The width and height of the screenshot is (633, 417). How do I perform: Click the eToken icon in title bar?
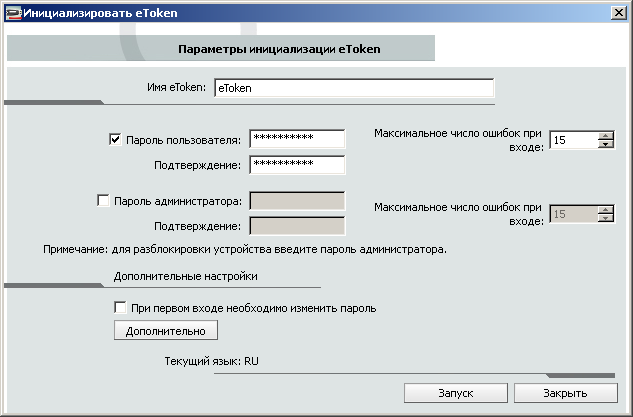(x=11, y=11)
